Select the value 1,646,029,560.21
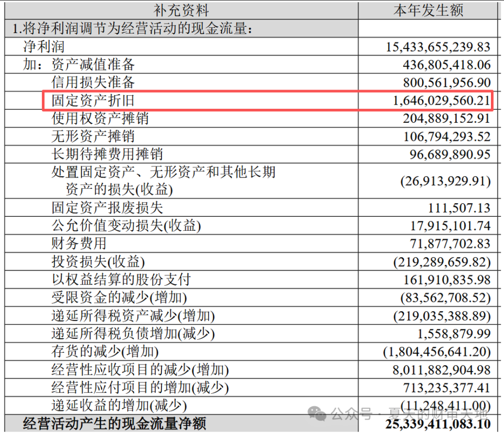Screen dimensions: 504x434 pyautogui.click(x=441, y=101)
